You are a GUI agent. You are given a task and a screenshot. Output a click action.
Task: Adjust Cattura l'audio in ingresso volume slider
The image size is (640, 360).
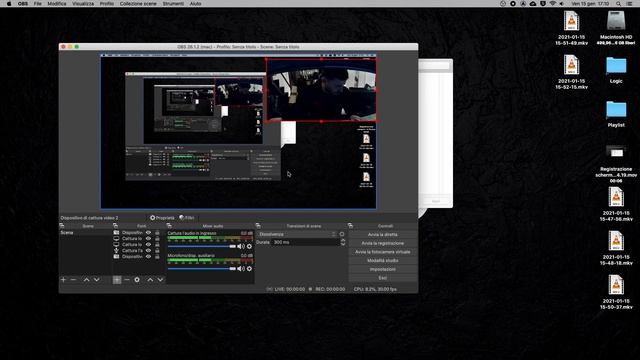coord(202,246)
